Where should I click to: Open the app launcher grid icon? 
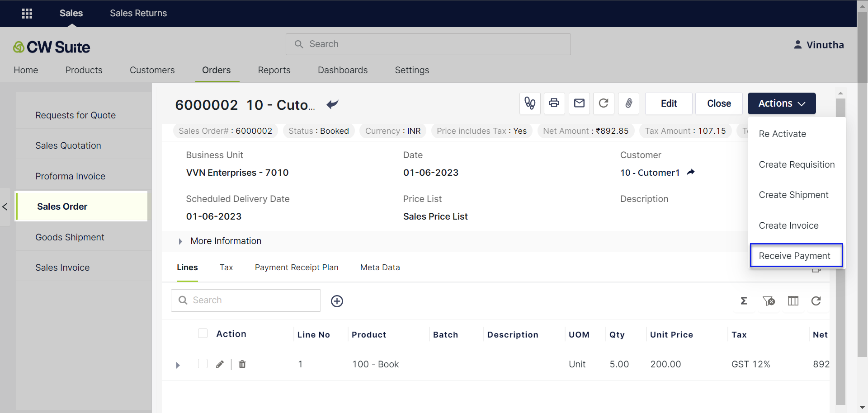coord(27,14)
